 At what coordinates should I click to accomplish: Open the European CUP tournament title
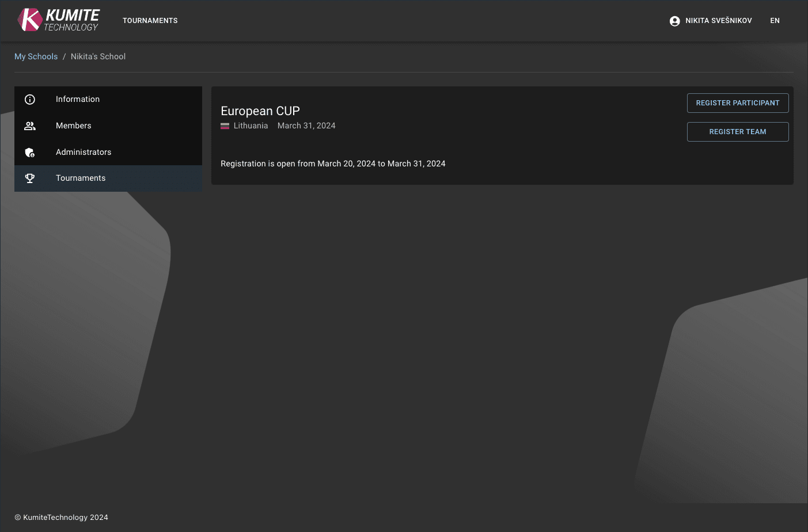[x=260, y=111]
